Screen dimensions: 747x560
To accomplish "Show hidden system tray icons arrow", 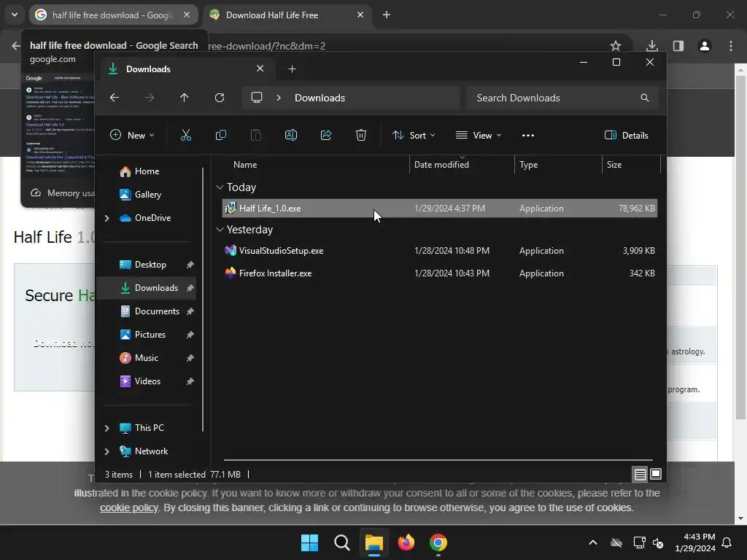I will [x=592, y=542].
